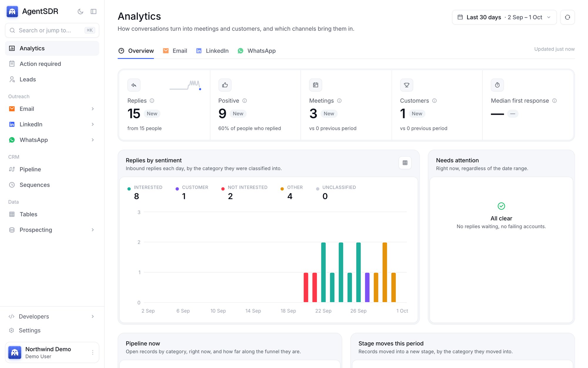
Task: Expand the Developers chevron
Action: click(93, 316)
